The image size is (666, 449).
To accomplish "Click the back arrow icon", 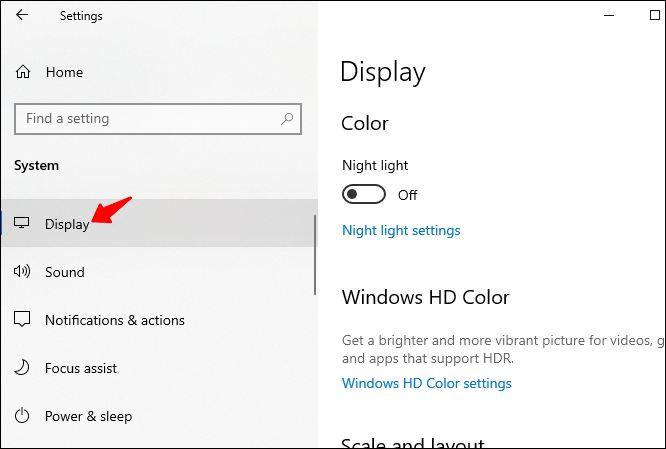I will 22,15.
